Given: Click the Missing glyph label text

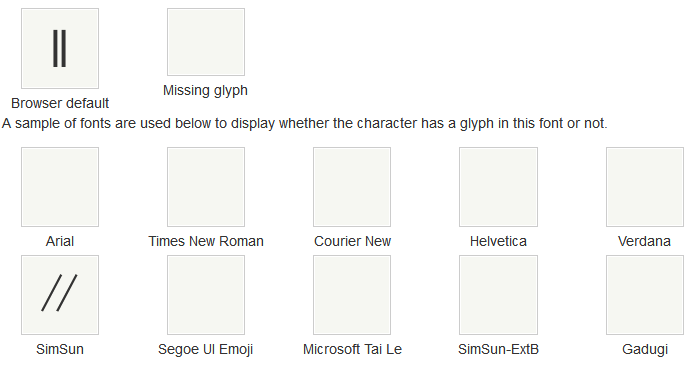Looking at the screenshot, I should 205,91.
